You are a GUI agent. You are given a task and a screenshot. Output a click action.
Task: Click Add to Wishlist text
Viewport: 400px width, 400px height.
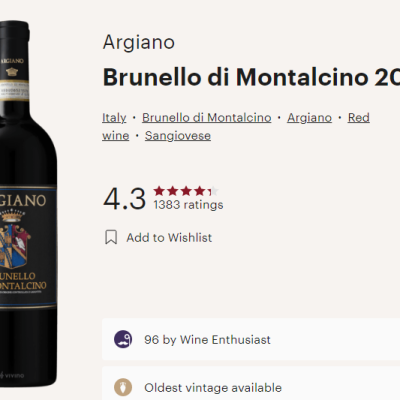[x=169, y=238]
